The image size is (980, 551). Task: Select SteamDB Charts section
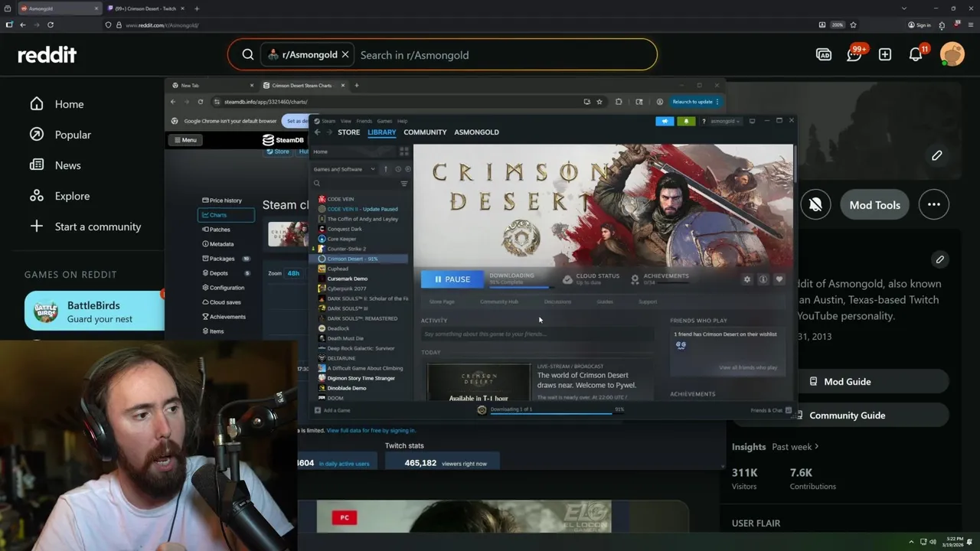coord(226,215)
